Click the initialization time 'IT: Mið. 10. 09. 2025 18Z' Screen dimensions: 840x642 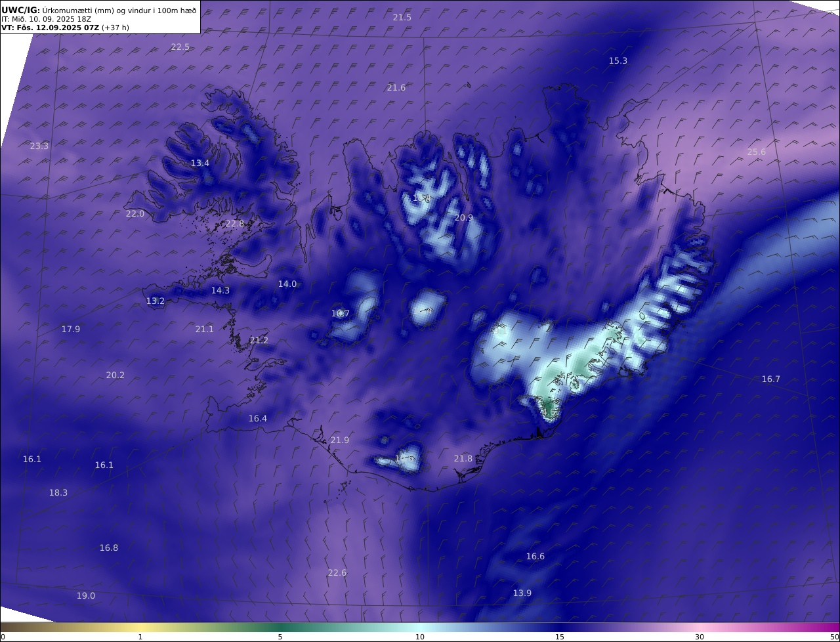pos(46,19)
